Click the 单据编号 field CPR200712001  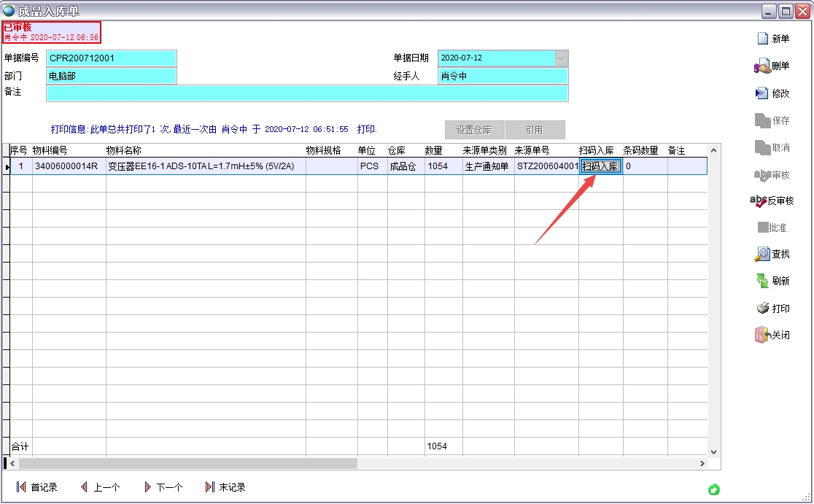tap(111, 58)
